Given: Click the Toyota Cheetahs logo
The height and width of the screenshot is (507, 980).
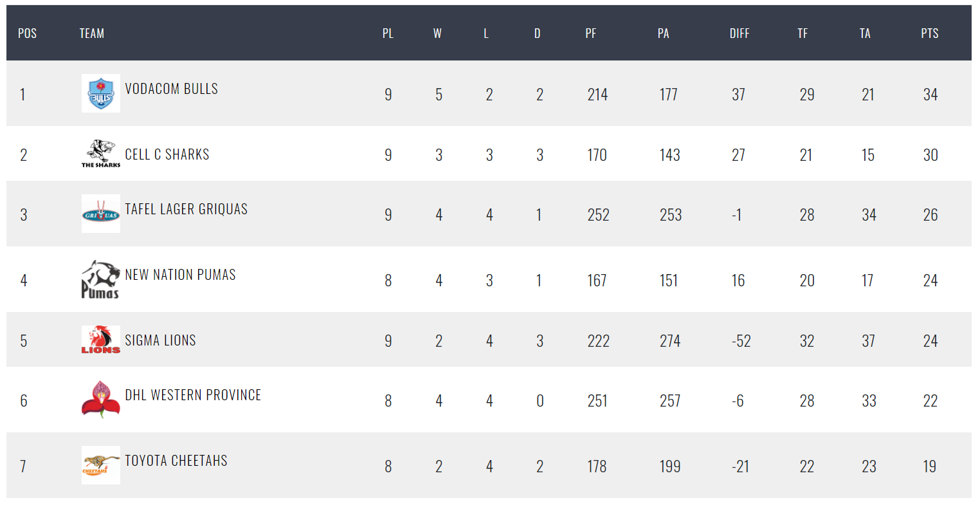Looking at the screenshot, I should (x=101, y=465).
